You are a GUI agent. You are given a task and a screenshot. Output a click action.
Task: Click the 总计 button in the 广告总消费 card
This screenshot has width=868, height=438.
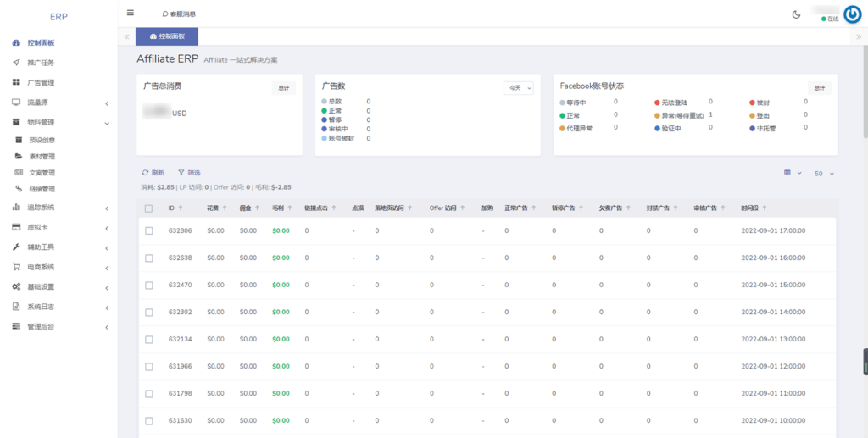tap(283, 87)
